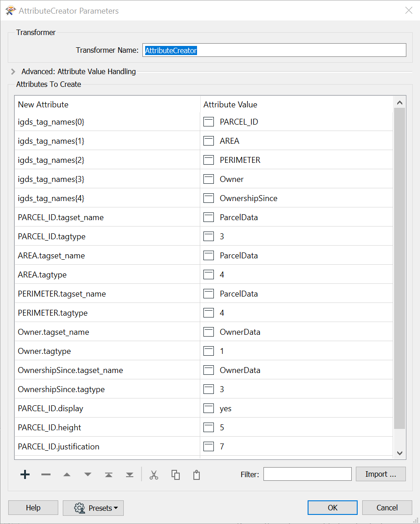
Task: Remove the selected attribute row
Action: pos(46,474)
